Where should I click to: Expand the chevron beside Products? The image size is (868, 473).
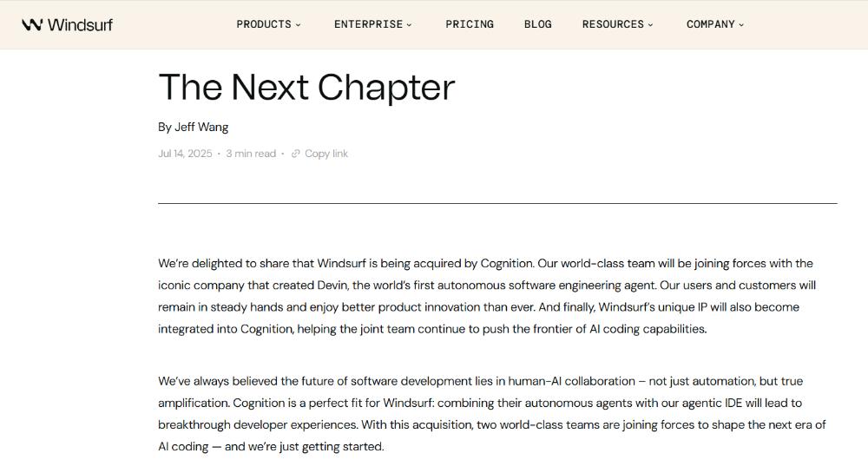(299, 25)
